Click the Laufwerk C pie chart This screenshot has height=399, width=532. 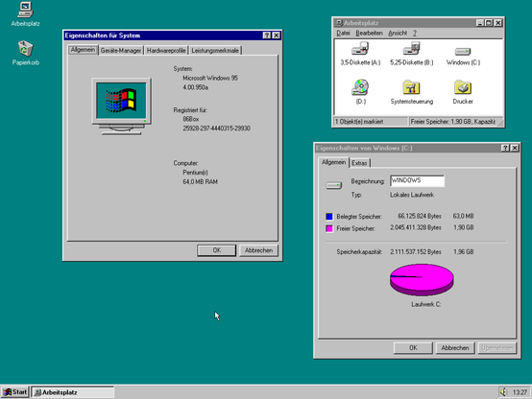(422, 280)
